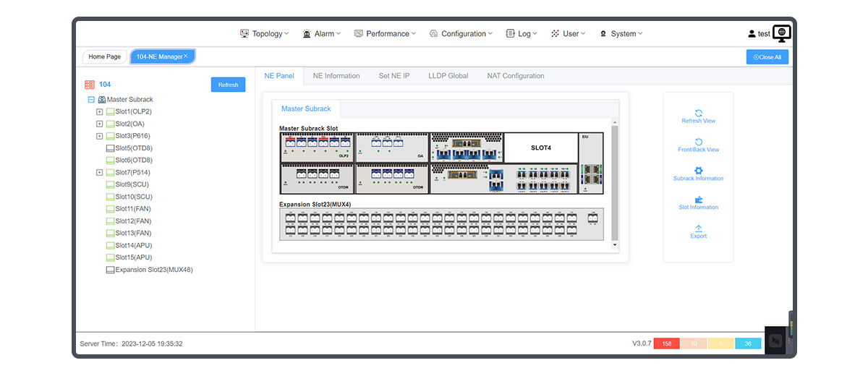Click the Slot Information icon
Viewport: 868px width, 376px height.
[698, 200]
